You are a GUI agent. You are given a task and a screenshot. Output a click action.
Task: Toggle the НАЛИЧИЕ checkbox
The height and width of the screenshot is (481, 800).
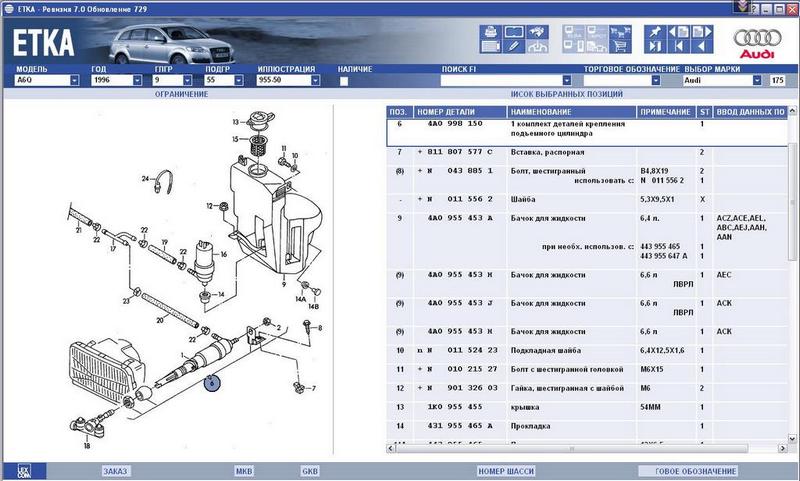pos(344,80)
